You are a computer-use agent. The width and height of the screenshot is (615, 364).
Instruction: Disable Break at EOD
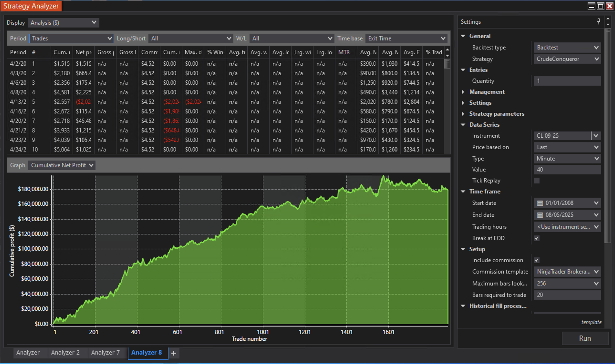point(537,238)
